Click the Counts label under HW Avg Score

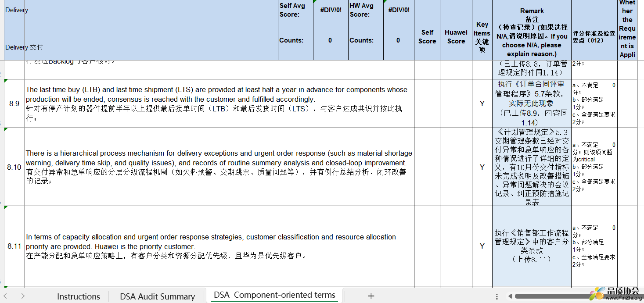coord(366,40)
